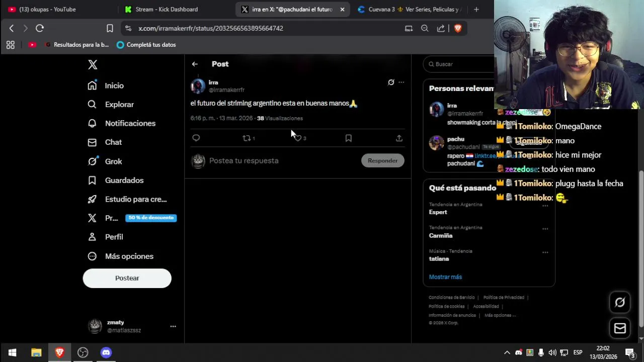Show hidden tray icons chevron
The width and height of the screenshot is (644, 362).
coord(507,352)
